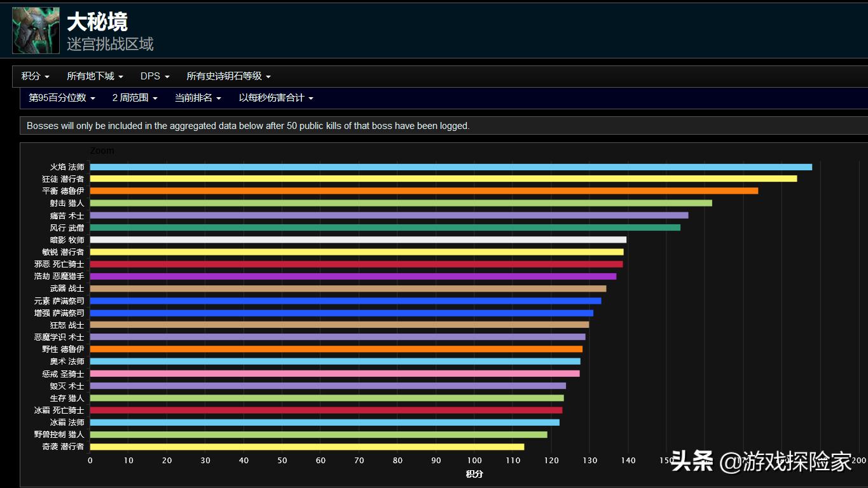Expand the 所有史诗钥石等级 keystone level dropdown
This screenshot has width=868, height=488.
229,76
